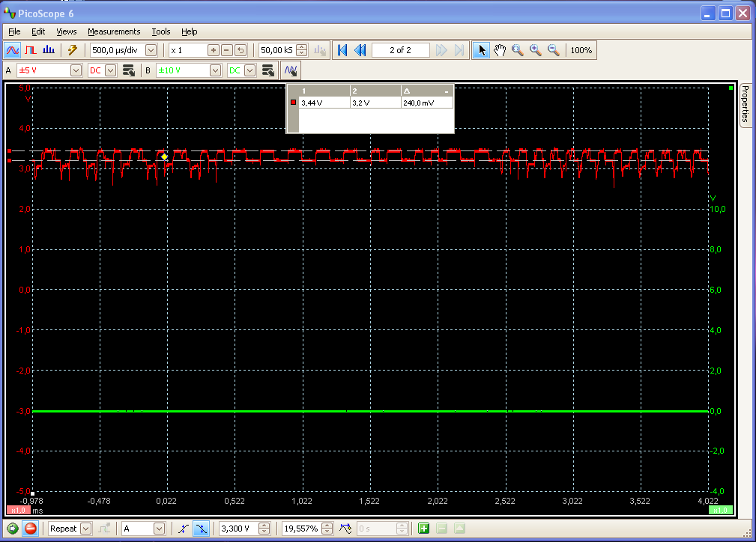The image size is (756, 542).
Task: Click the red x1.0 axis scale button
Action: point(18,511)
